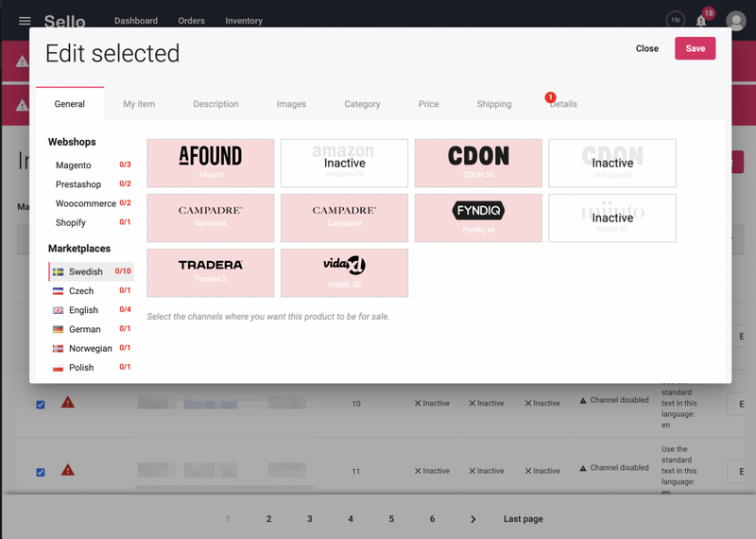Image resolution: width=756 pixels, height=539 pixels.
Task: Open the Description tab
Action: [215, 104]
